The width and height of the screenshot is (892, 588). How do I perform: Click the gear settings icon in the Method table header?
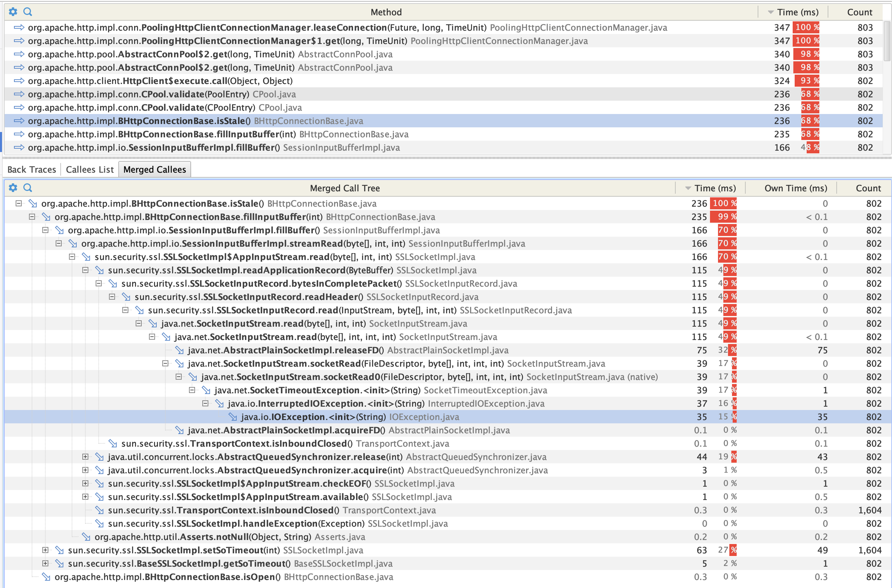pyautogui.click(x=13, y=12)
